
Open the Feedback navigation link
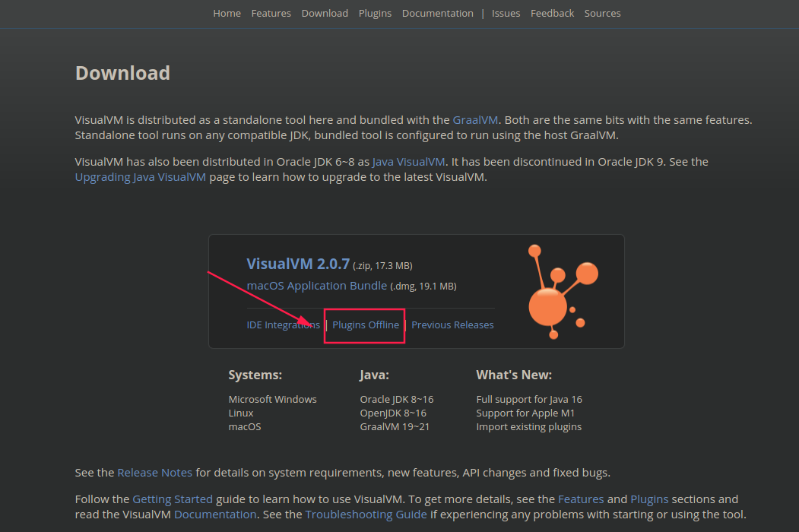pyautogui.click(x=553, y=13)
